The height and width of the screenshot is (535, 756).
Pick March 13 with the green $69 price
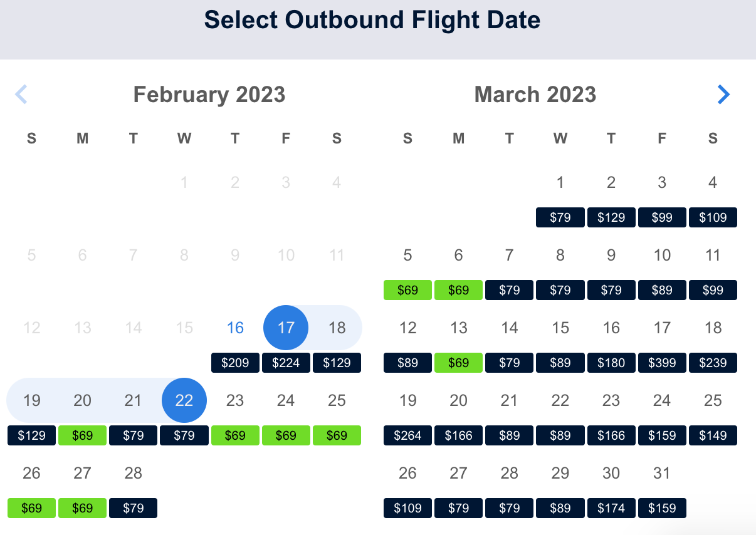[458, 363]
